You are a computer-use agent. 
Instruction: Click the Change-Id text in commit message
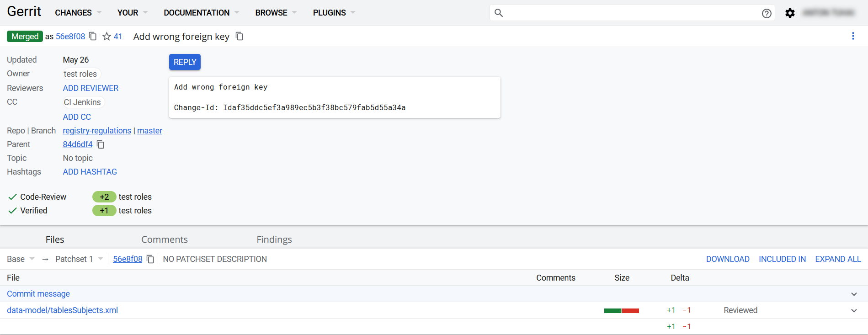(290, 108)
